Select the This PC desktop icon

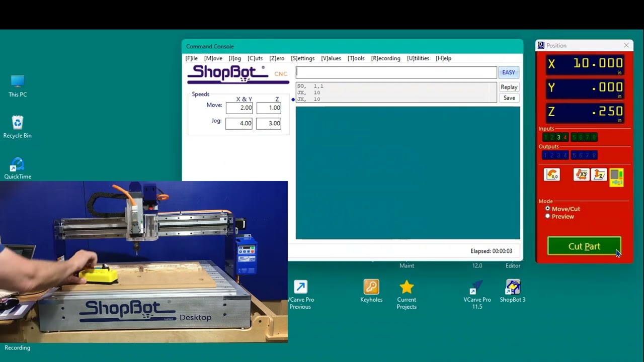pyautogui.click(x=18, y=86)
